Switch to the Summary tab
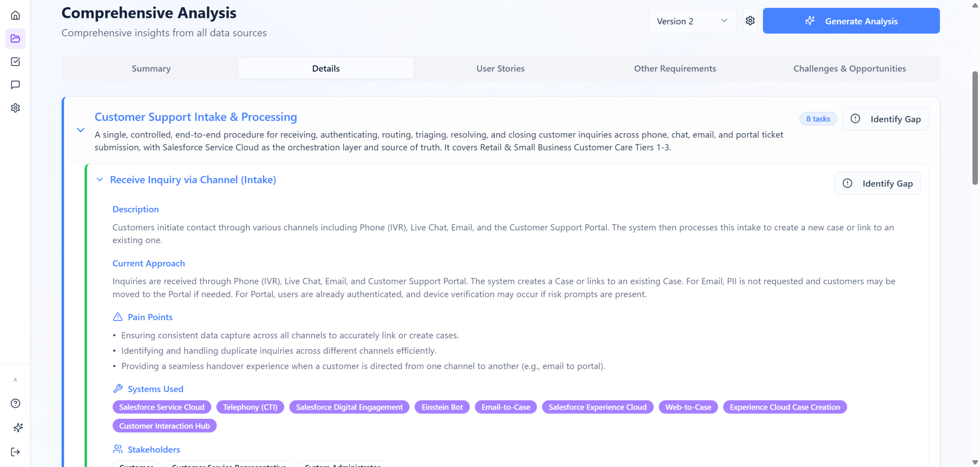 click(x=151, y=69)
